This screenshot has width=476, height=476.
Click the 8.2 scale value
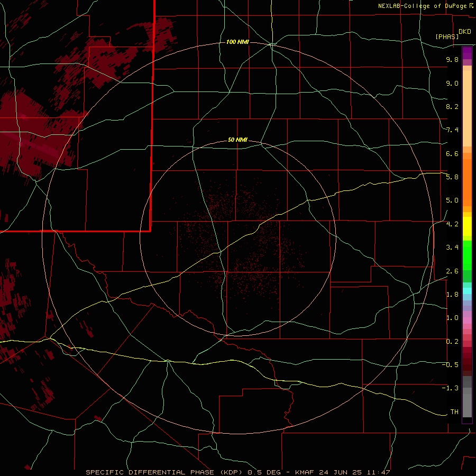(x=452, y=106)
